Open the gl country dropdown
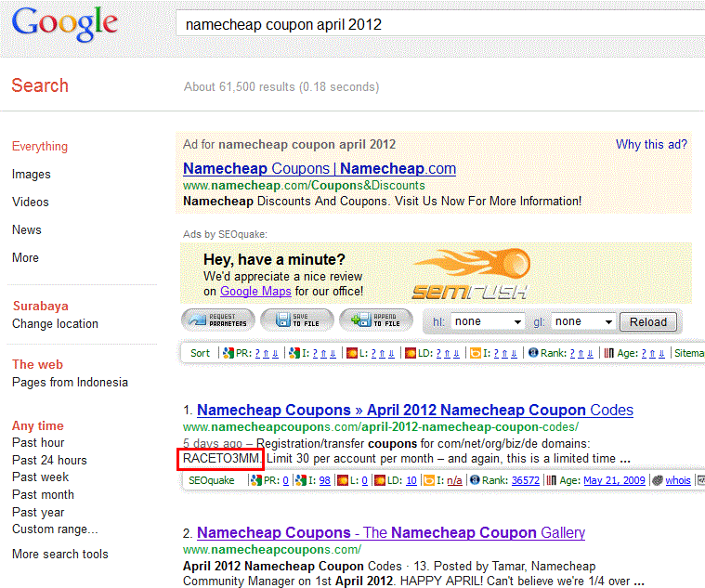 pyautogui.click(x=583, y=322)
